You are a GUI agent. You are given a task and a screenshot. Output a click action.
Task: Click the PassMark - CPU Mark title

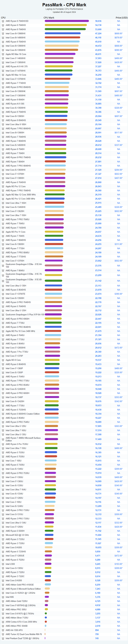tap(64, 5)
